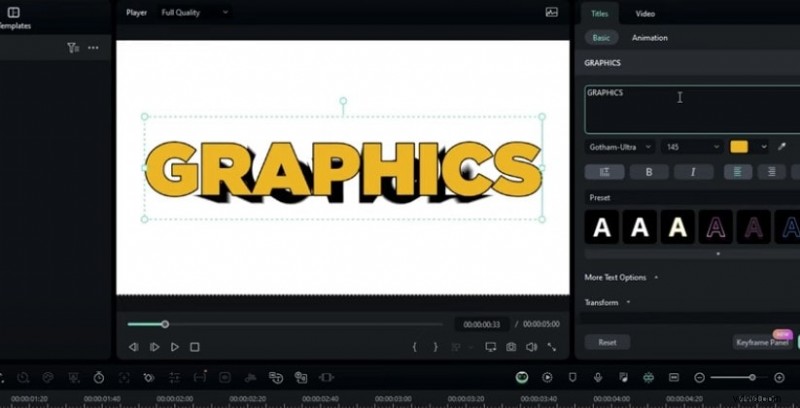Image resolution: width=800 pixels, height=408 pixels.
Task: Toggle fullscreen with the diagonal arrows icon
Action: (552, 347)
